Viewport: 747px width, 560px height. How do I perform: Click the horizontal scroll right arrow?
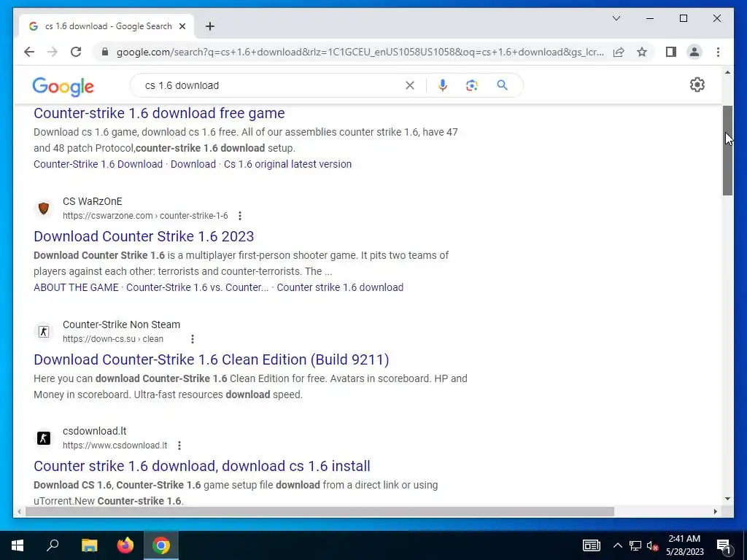tap(715, 511)
